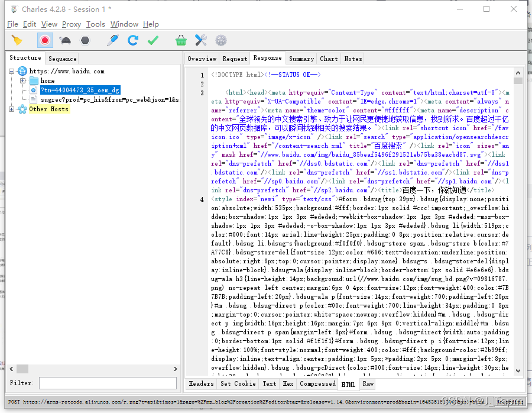Open the Text sub-tab
The width and height of the screenshot is (532, 413).
click(270, 383)
